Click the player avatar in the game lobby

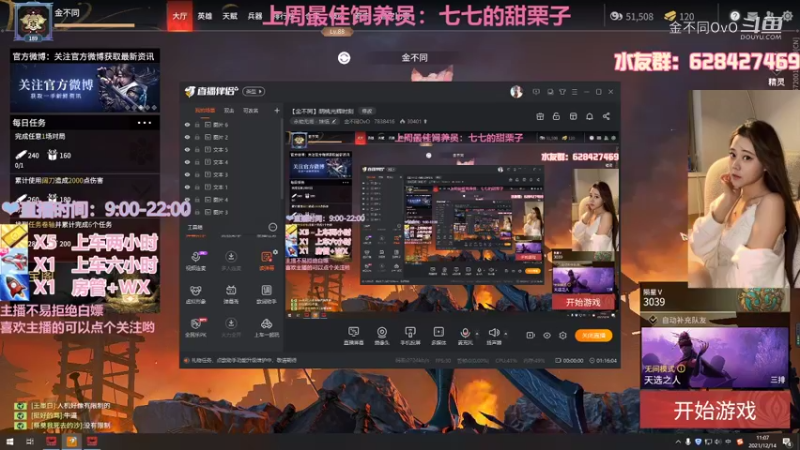point(33,21)
